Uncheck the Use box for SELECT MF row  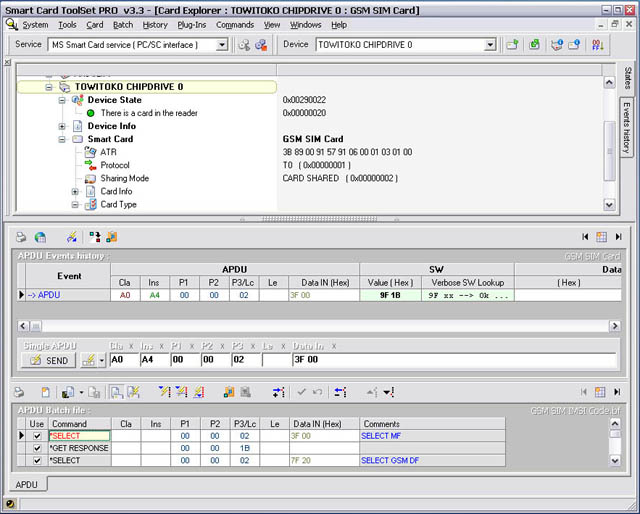point(37,436)
